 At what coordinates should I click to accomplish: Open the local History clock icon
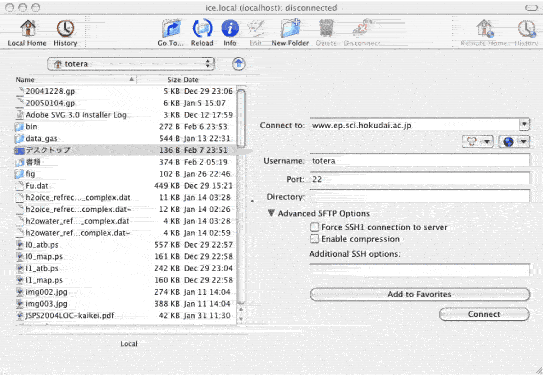(x=65, y=29)
